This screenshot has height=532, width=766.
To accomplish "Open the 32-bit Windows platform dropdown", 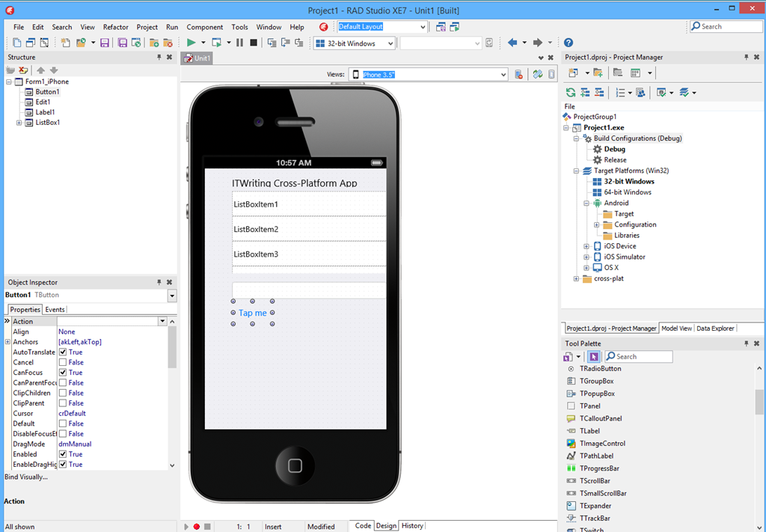I will tap(391, 43).
